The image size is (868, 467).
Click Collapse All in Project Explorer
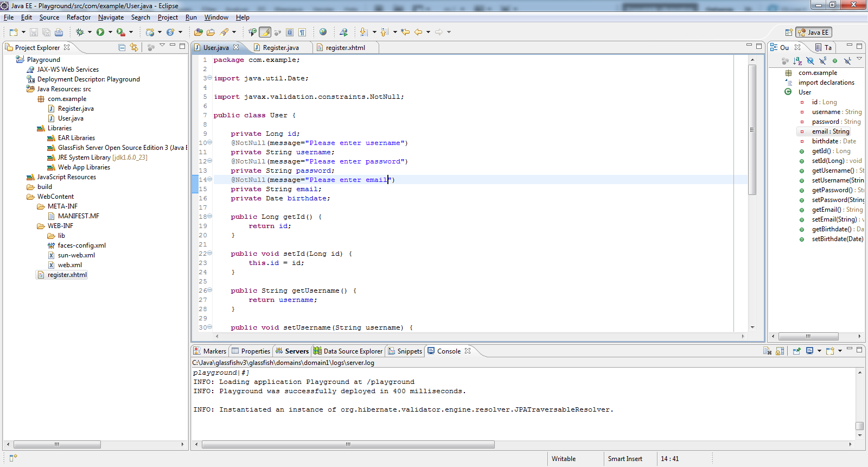click(x=122, y=48)
